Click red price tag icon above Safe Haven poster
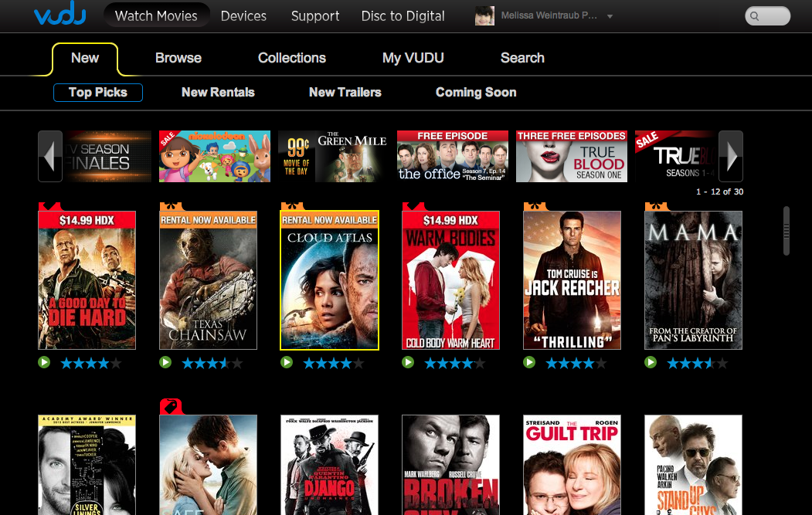The height and width of the screenshot is (515, 812). (172, 406)
